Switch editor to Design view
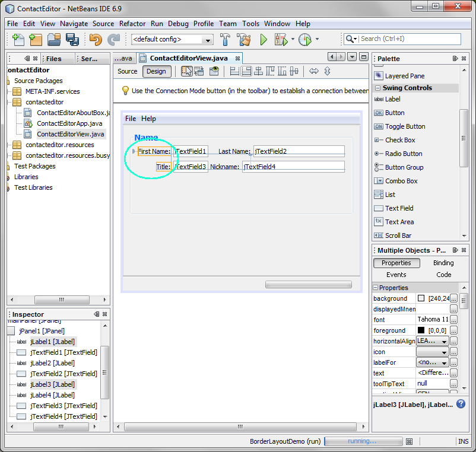The image size is (476, 452). click(x=156, y=71)
